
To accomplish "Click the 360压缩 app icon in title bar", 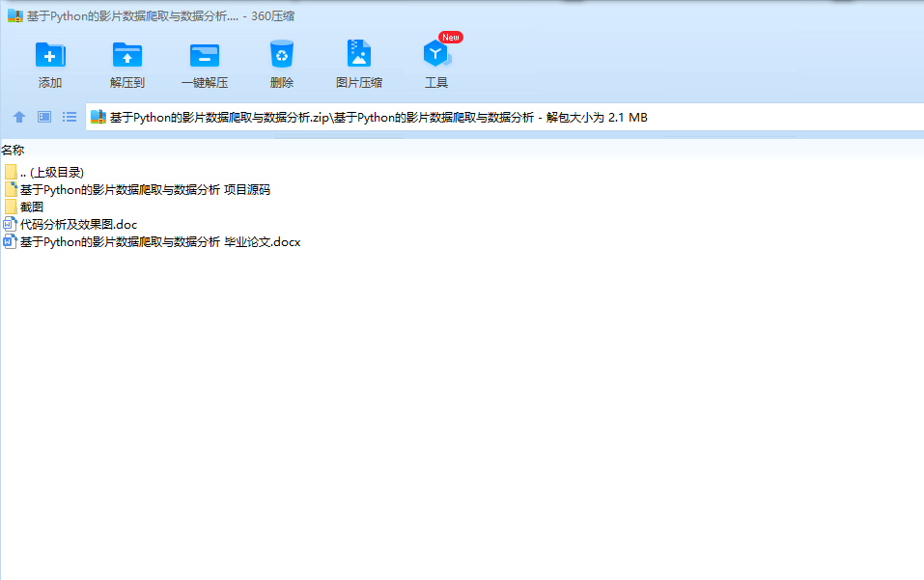I will [x=15, y=15].
